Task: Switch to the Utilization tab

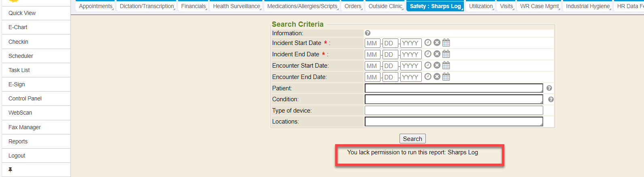Action: [x=481, y=6]
